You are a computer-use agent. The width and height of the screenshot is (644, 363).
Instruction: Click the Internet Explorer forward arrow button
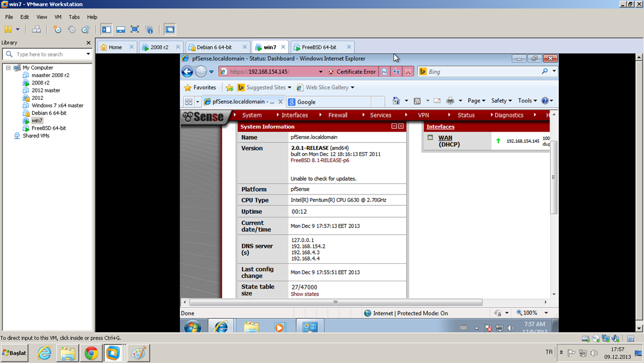tap(201, 71)
